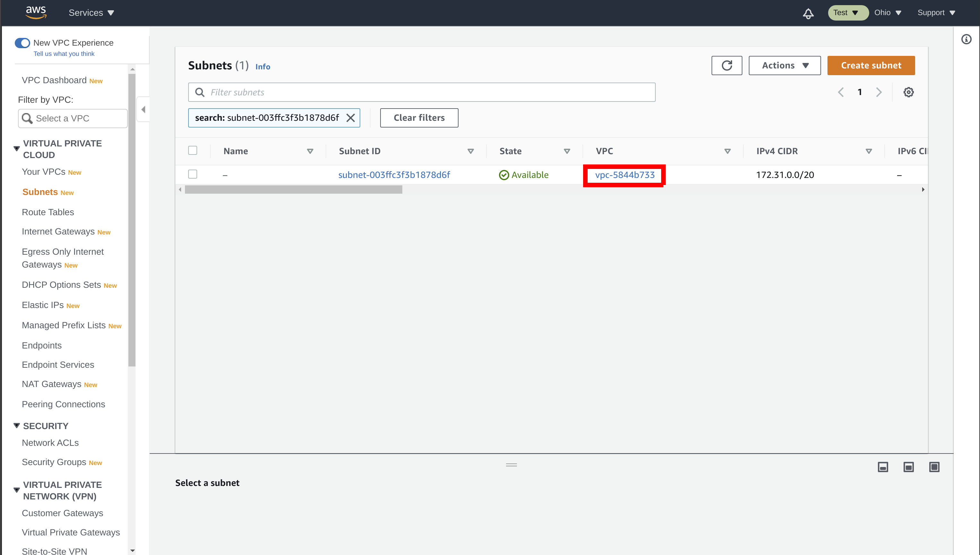
Task: Check the select-all header checkbox
Action: (193, 150)
